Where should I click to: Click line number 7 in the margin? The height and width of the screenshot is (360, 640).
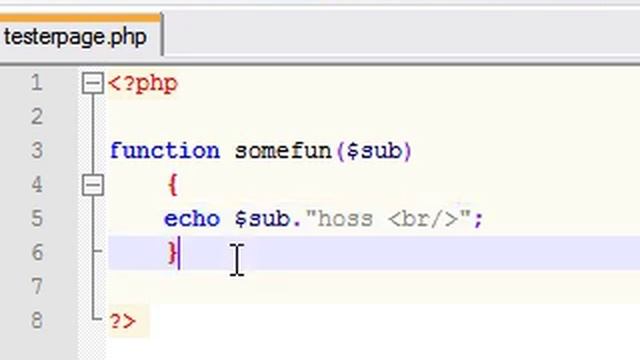click(37, 286)
